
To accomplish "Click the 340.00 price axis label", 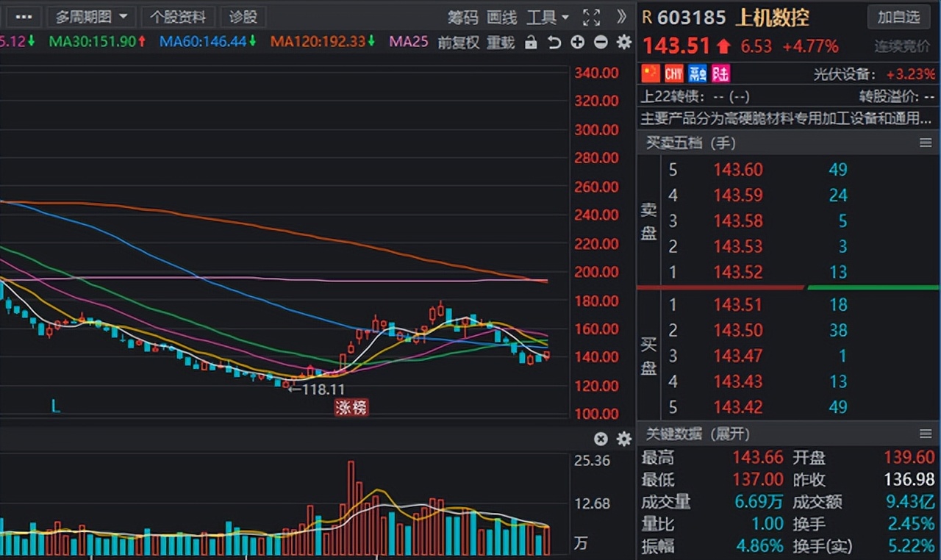I will pyautogui.click(x=596, y=72).
